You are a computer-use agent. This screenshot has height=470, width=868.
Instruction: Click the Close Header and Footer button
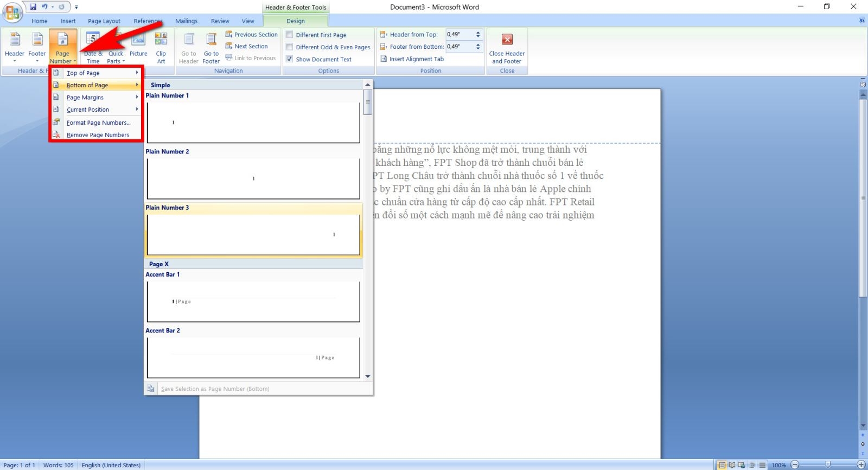(507, 48)
